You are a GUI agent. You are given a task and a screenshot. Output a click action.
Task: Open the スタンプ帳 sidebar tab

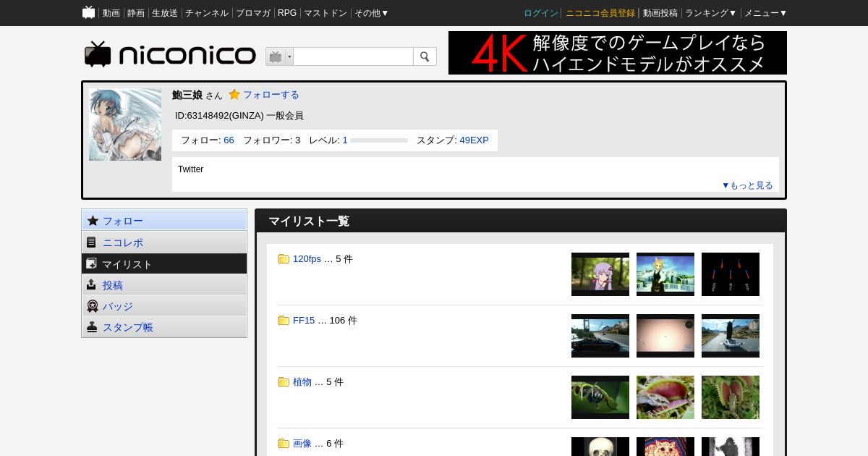click(164, 327)
